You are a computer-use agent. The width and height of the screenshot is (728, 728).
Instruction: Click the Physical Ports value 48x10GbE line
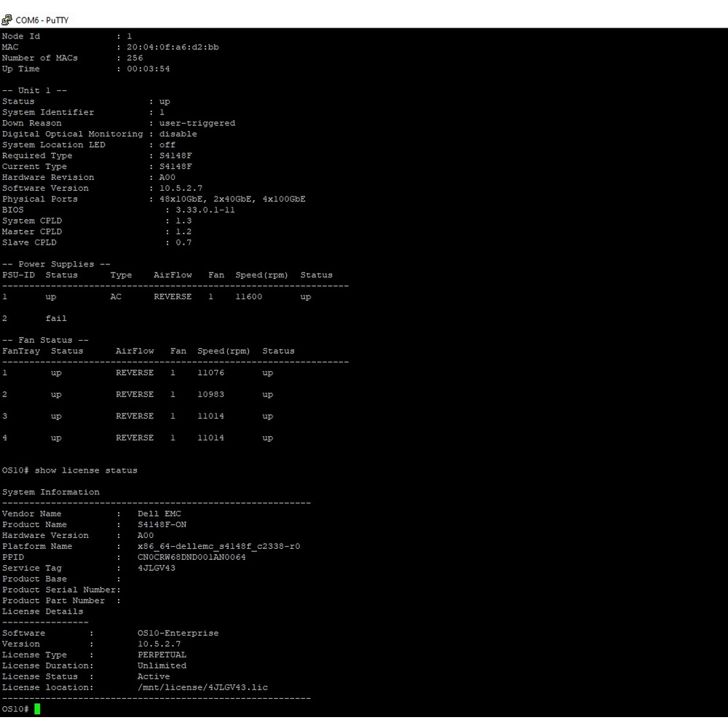point(232,199)
